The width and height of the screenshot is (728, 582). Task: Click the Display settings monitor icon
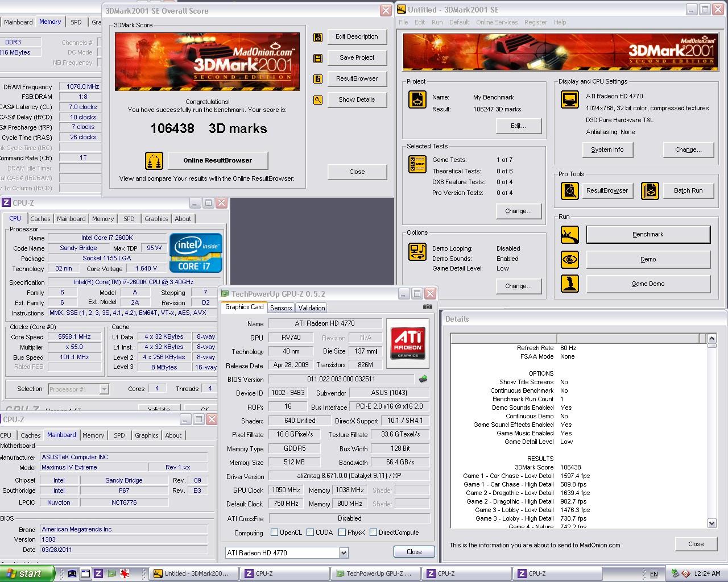(570, 99)
